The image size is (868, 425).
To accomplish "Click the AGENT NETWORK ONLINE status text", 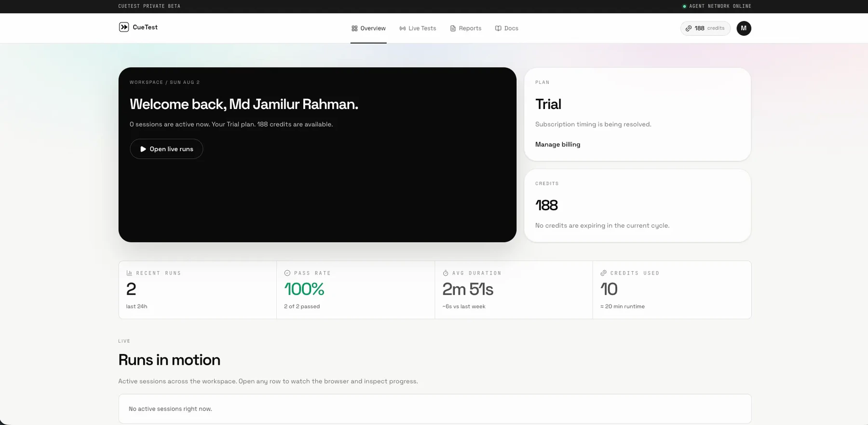I will click(x=720, y=6).
